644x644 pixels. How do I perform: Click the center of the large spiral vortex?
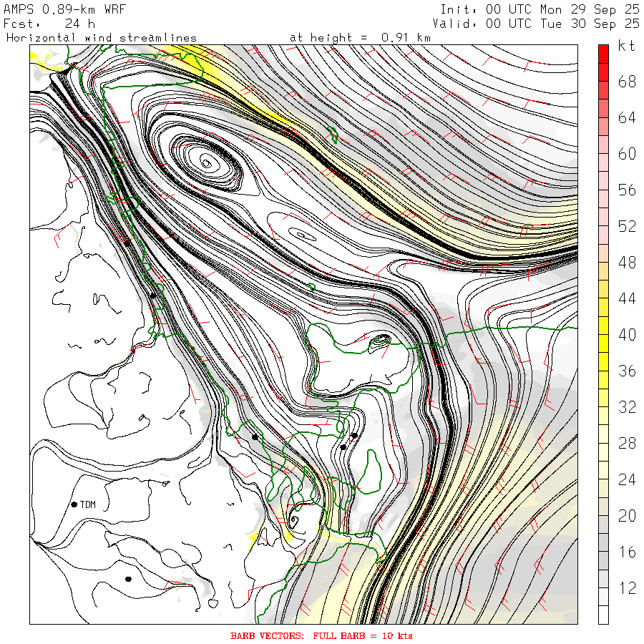[207, 164]
